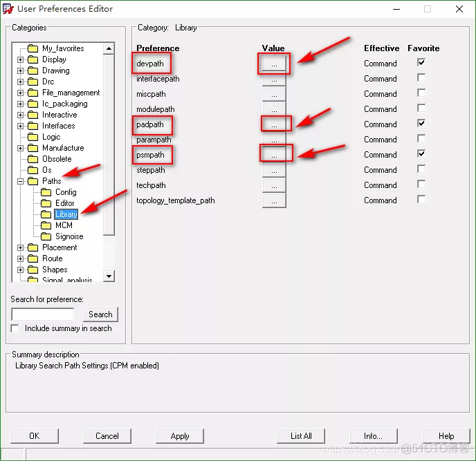Mark steppath as a favorite
The width and height of the screenshot is (476, 461).
[421, 169]
